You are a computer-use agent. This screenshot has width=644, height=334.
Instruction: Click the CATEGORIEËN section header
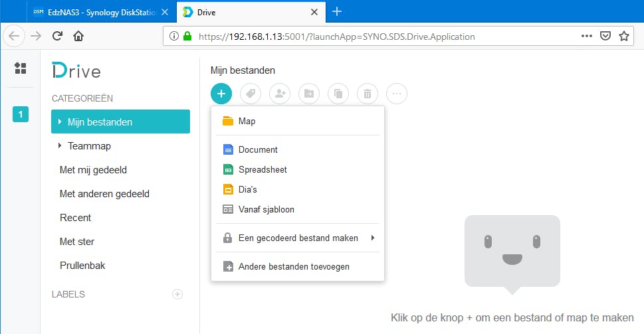tap(82, 98)
